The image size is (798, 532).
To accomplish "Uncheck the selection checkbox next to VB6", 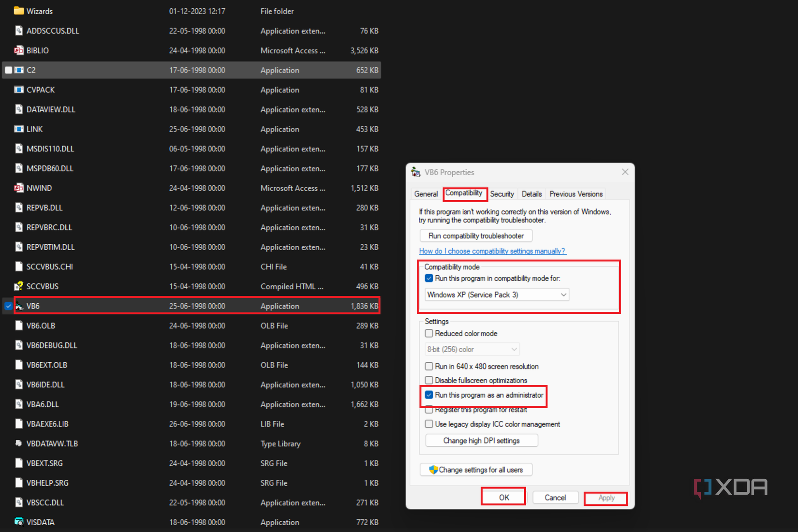I will coord(8,306).
